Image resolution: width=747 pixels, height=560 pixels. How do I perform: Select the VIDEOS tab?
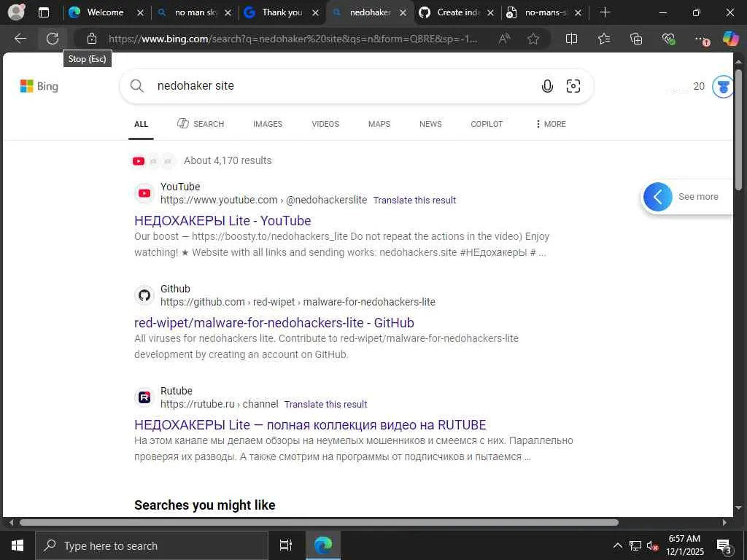point(325,124)
